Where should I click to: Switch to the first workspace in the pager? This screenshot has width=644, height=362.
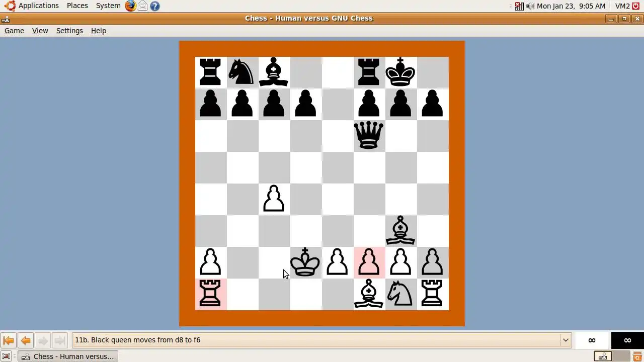click(602, 356)
